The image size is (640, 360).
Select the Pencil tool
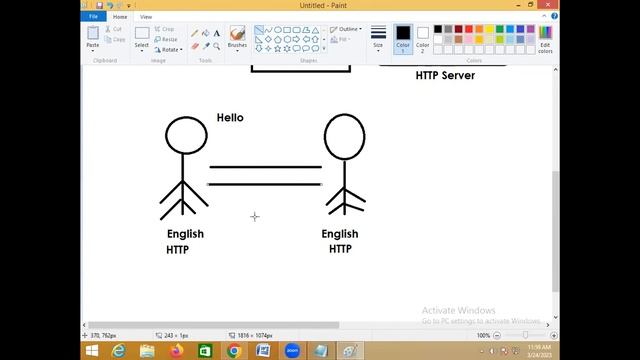[195, 33]
